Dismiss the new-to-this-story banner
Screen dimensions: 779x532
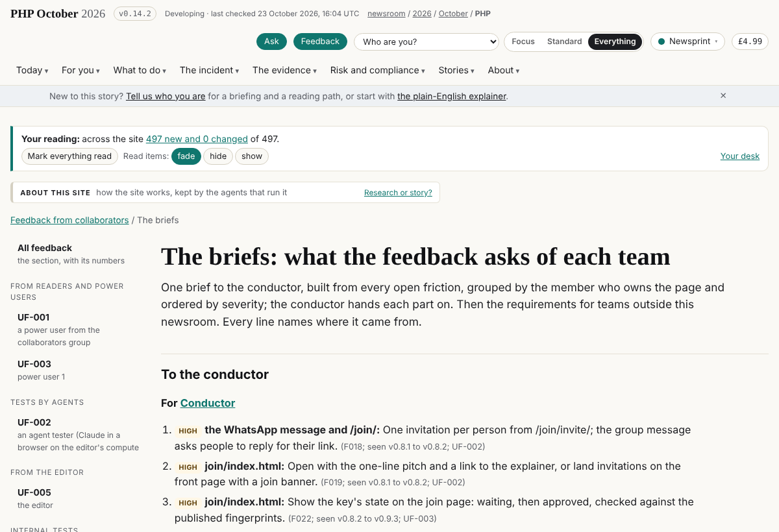coord(723,95)
